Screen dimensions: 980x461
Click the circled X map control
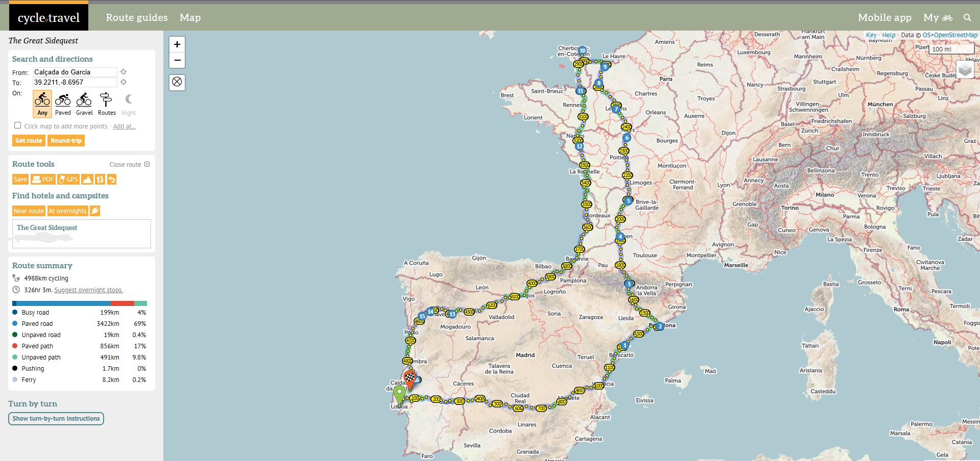(x=177, y=82)
